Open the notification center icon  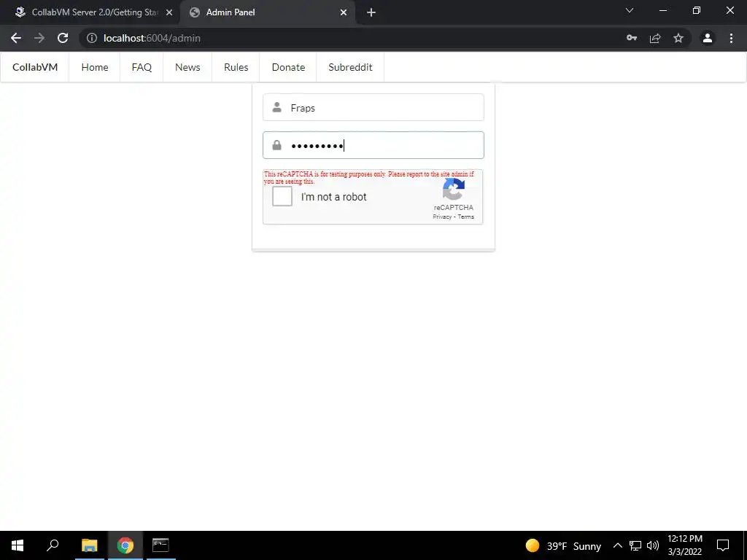click(723, 545)
